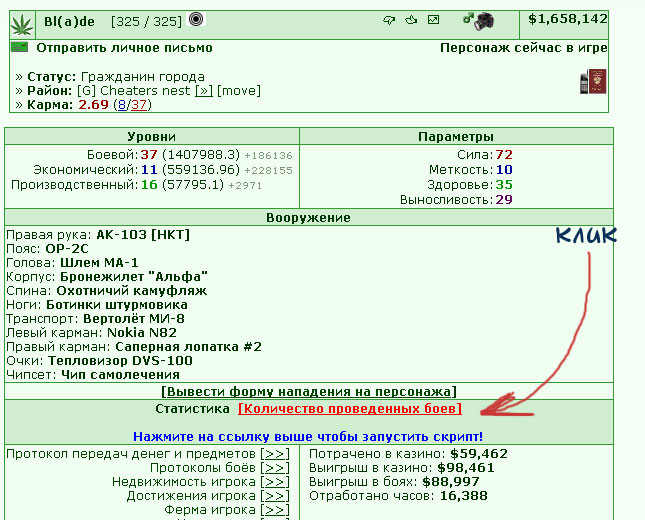Click the Меткость value 10
Image resolution: width=645 pixels, height=520 pixels.
point(504,169)
